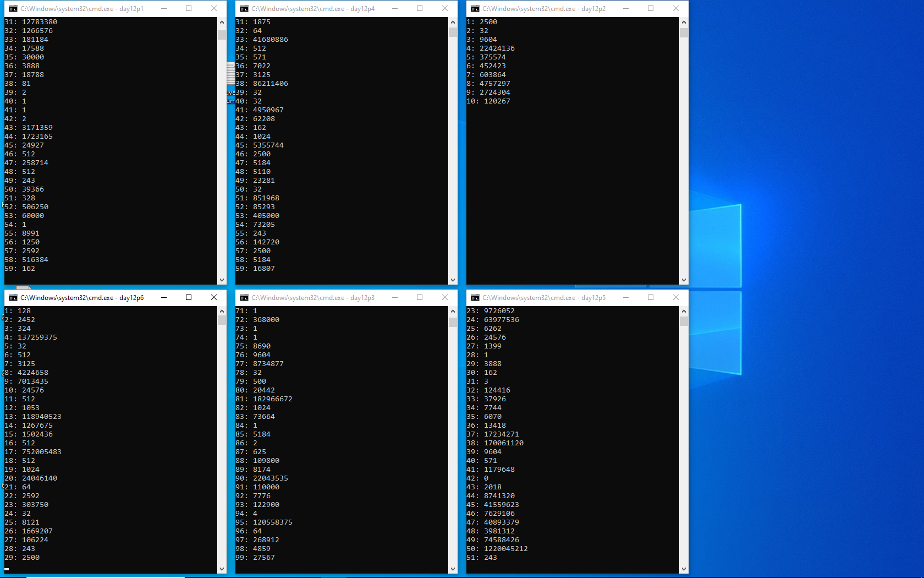Activate the day12p3 window by its title text
Image resolution: width=924 pixels, height=578 pixels.
312,298
